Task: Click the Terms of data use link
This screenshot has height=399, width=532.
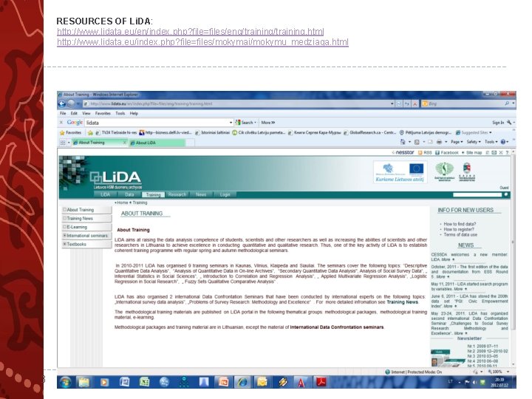Action: 460,234
